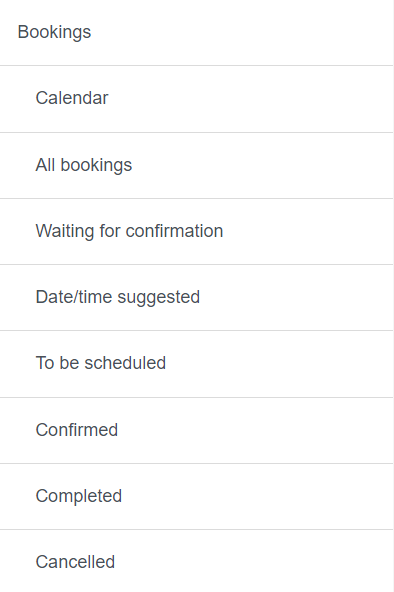Viewport: 394px width, 592px height.
Task: View bookings awaiting confirmation
Action: 196,231
